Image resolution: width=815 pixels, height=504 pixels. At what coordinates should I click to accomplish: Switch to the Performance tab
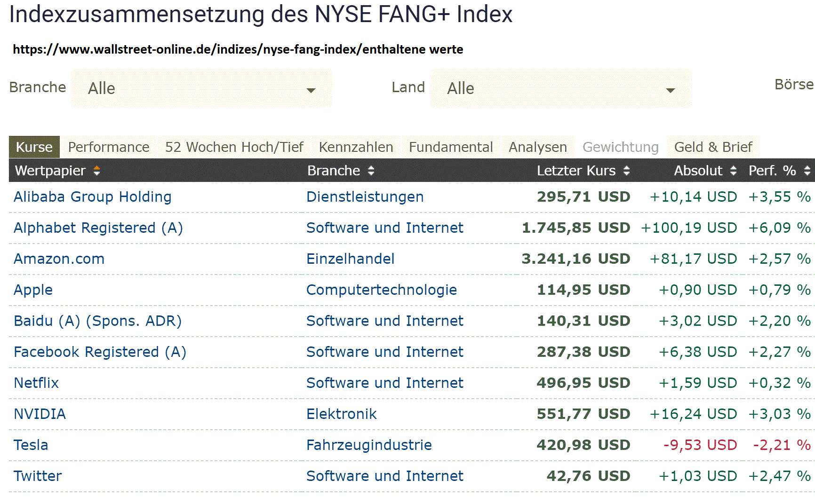coord(108,147)
